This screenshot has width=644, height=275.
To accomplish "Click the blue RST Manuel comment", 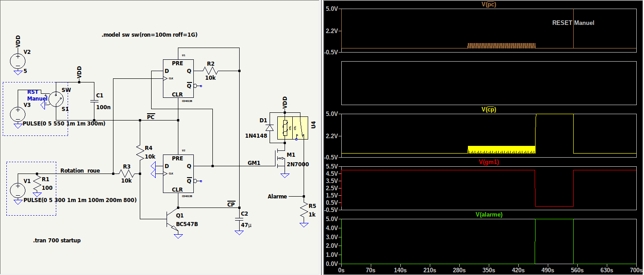I will click(37, 95).
